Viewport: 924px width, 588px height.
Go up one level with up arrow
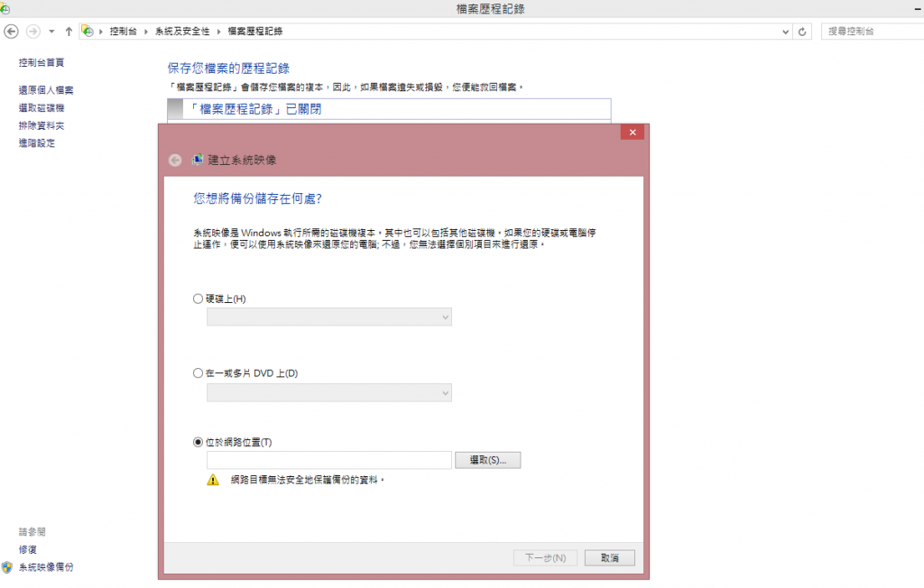click(x=69, y=32)
